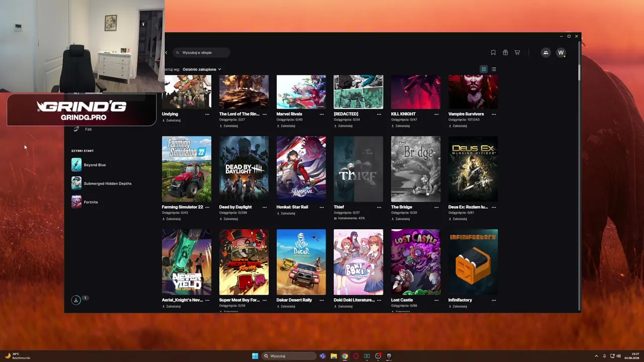Click the downloads icon in the sidebar
644x362 pixels.
76,300
